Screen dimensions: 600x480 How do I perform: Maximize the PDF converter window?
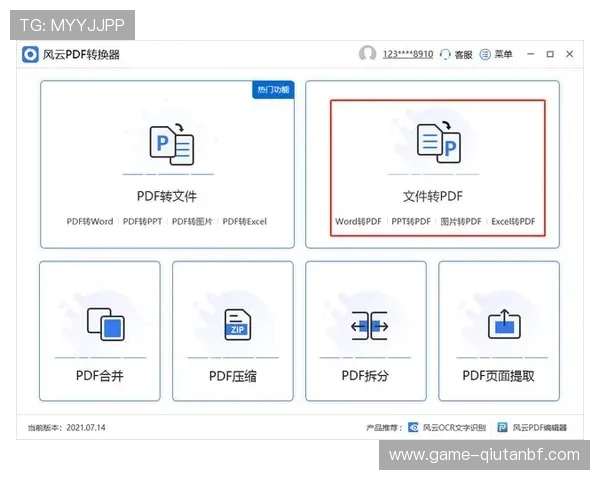click(550, 54)
